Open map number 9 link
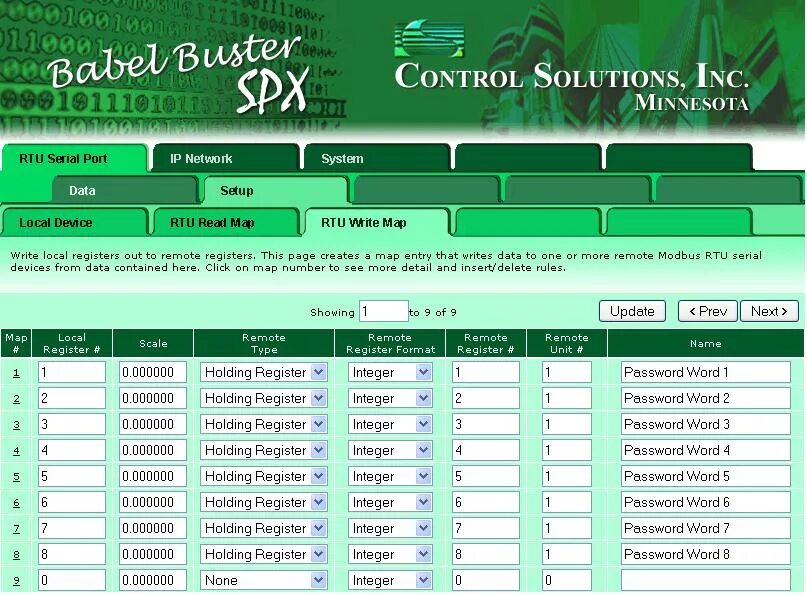 coord(16,581)
